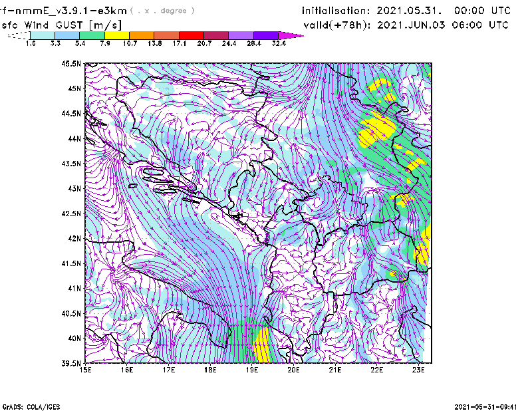
Task: Click the light cyan 1.6–3.3 legend swatch
Action: point(43,35)
